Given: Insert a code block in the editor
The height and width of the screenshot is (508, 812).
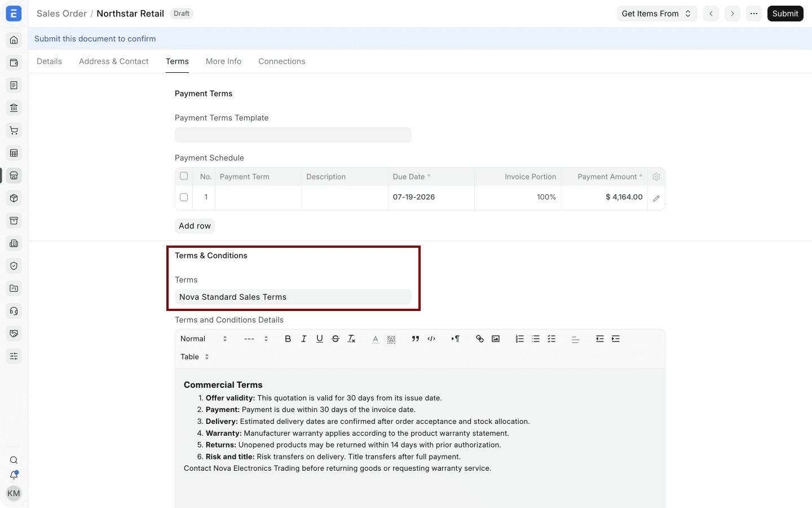Looking at the screenshot, I should point(431,339).
